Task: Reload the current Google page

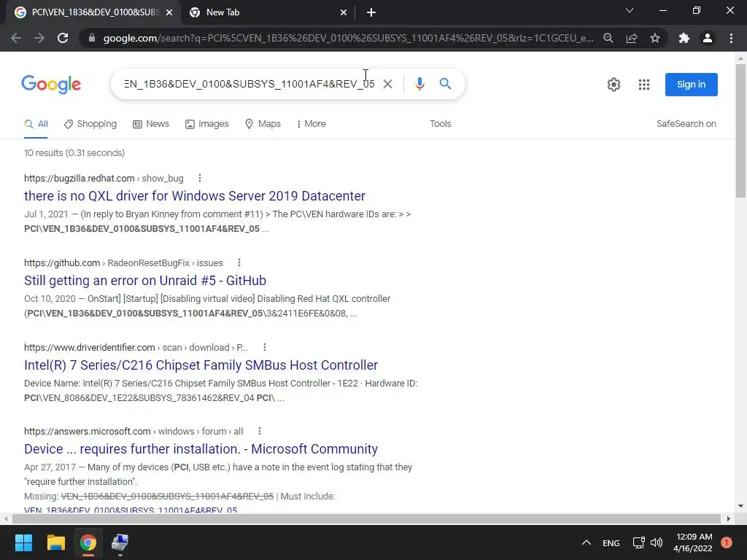Action: tap(63, 38)
